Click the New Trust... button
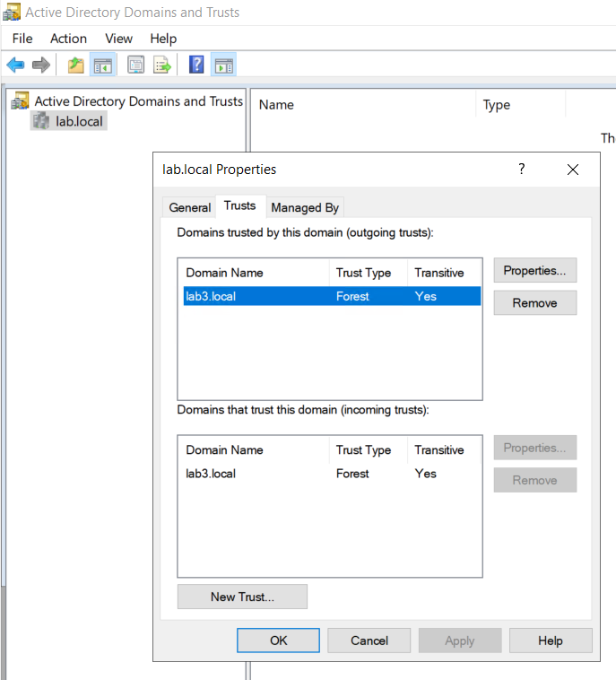This screenshot has width=616, height=680. [242, 597]
